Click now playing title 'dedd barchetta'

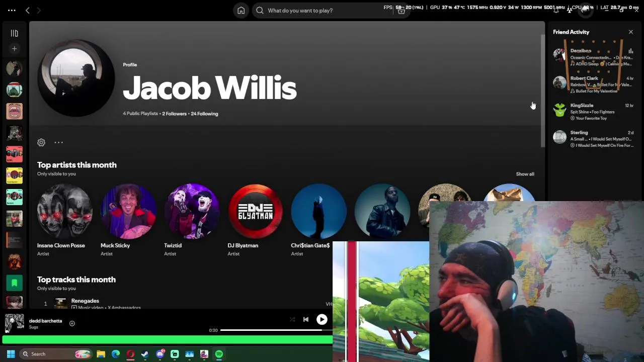point(45,321)
